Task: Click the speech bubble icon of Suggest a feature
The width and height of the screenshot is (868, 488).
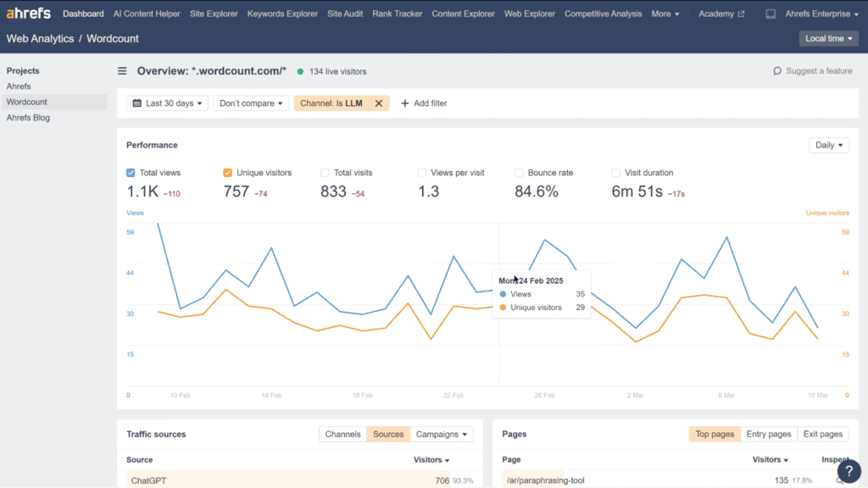Action: (777, 71)
